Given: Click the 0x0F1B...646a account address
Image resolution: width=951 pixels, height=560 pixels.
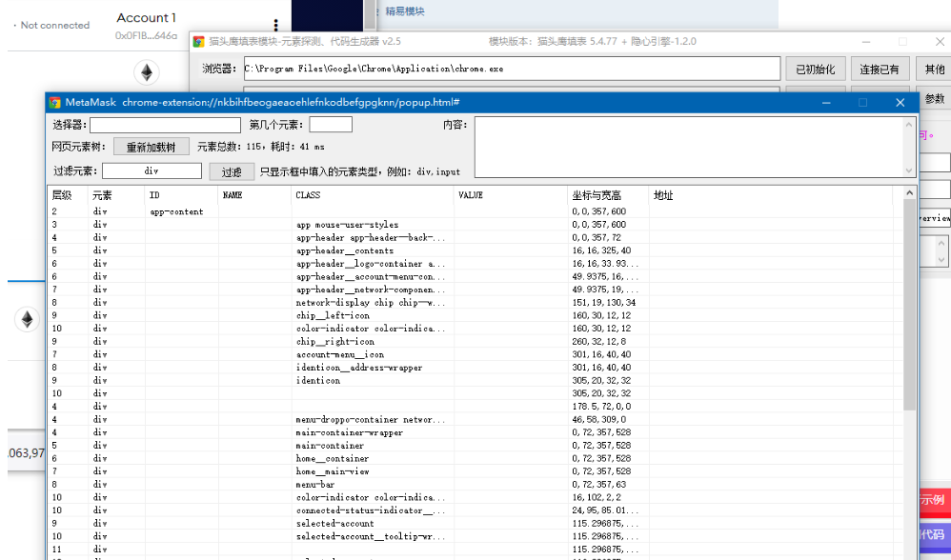Looking at the screenshot, I should pyautogui.click(x=146, y=36).
